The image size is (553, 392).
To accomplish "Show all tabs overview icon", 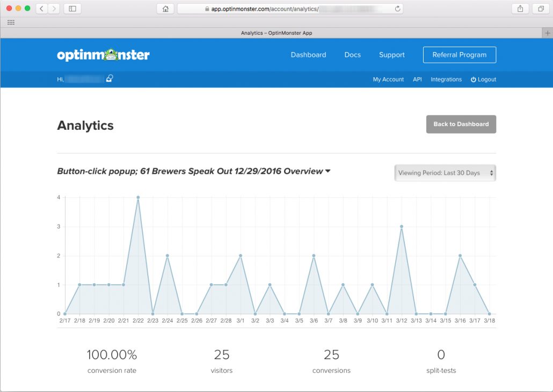I will (x=541, y=9).
